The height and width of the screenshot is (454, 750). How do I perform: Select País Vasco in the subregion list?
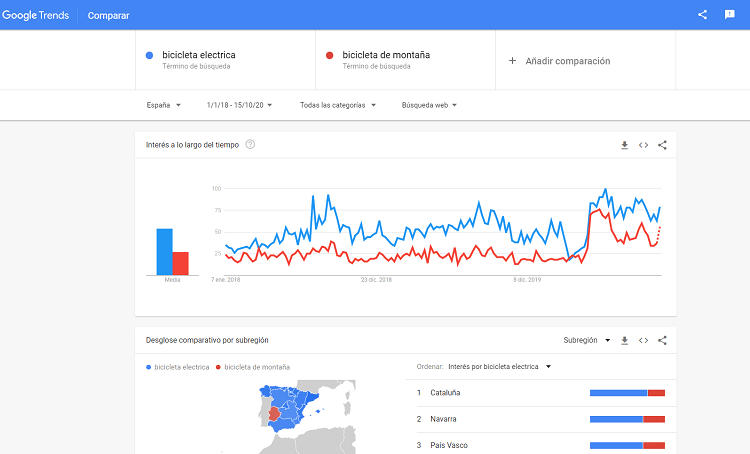coord(449,445)
